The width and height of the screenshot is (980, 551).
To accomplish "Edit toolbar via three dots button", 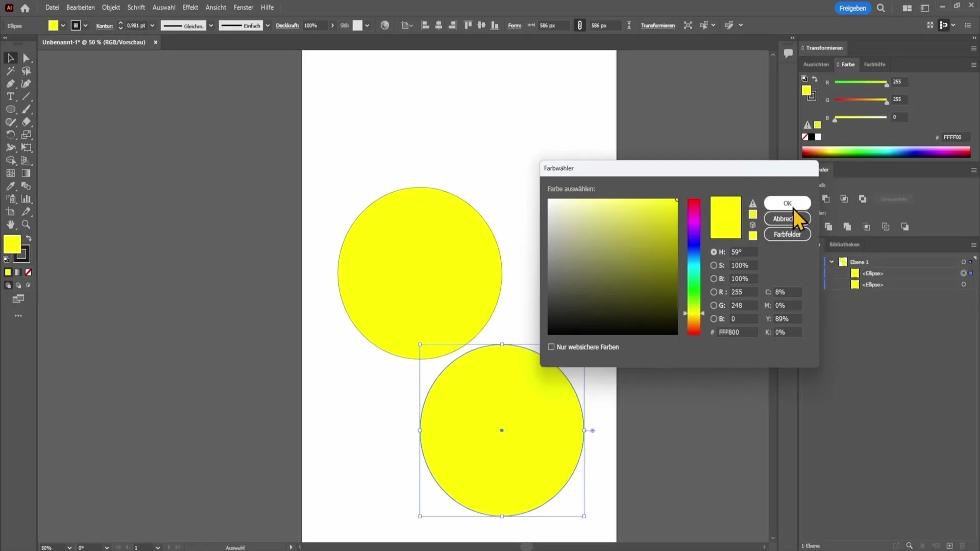I will pos(18,316).
